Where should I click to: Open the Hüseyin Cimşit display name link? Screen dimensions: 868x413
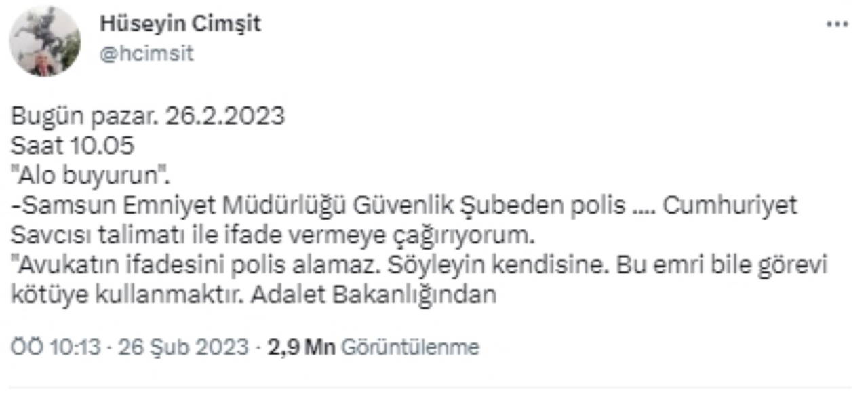pos(180,24)
